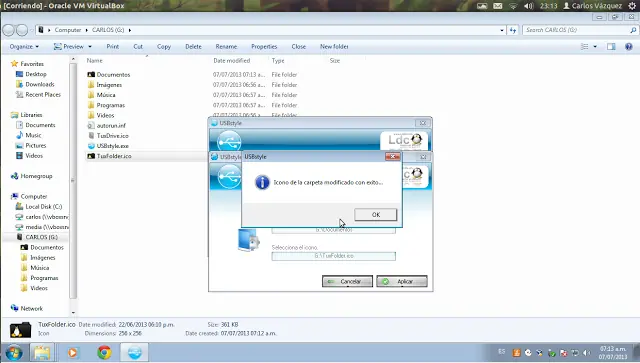Click the Explorer forward navigation button

(22, 30)
